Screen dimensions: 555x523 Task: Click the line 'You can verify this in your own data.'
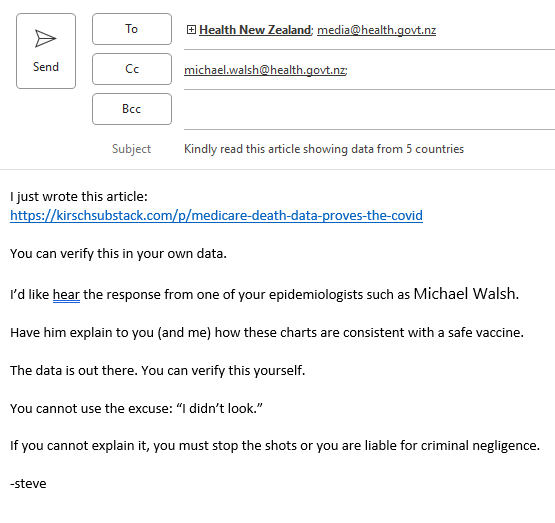tap(118, 254)
